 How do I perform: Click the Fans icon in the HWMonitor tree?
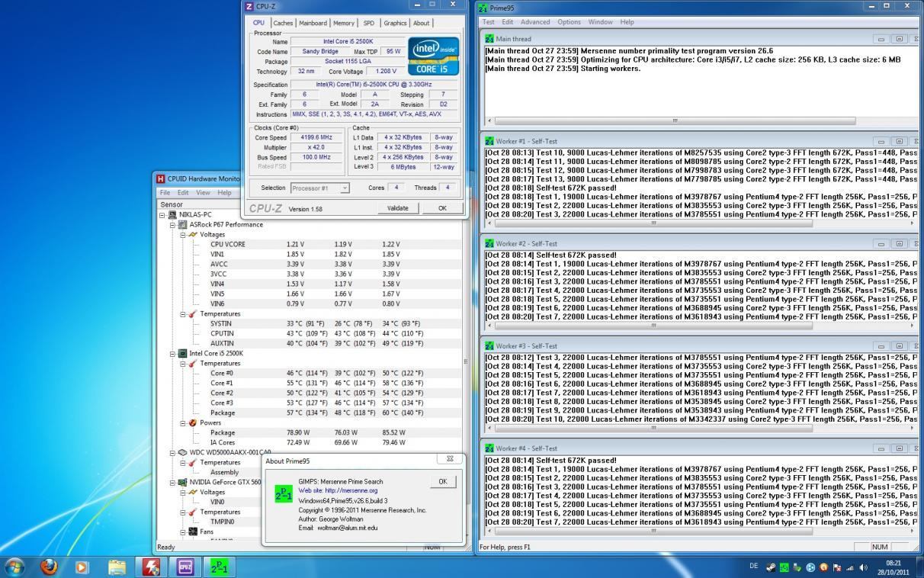point(193,532)
